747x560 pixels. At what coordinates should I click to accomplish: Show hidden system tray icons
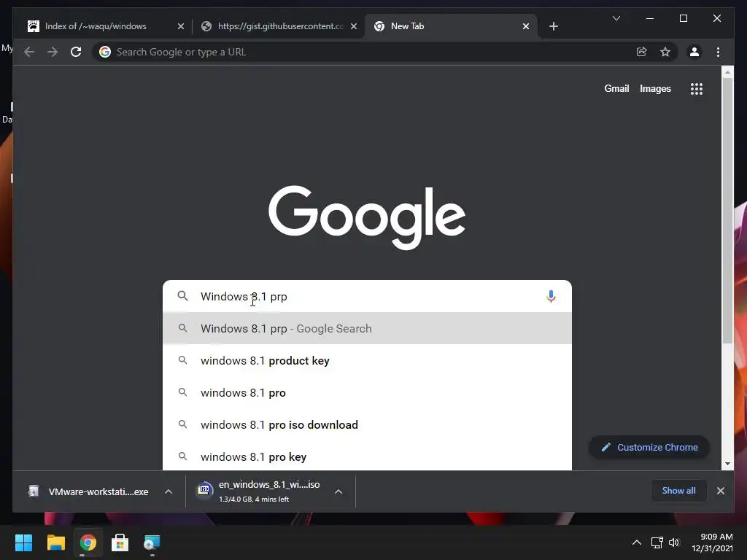point(636,542)
